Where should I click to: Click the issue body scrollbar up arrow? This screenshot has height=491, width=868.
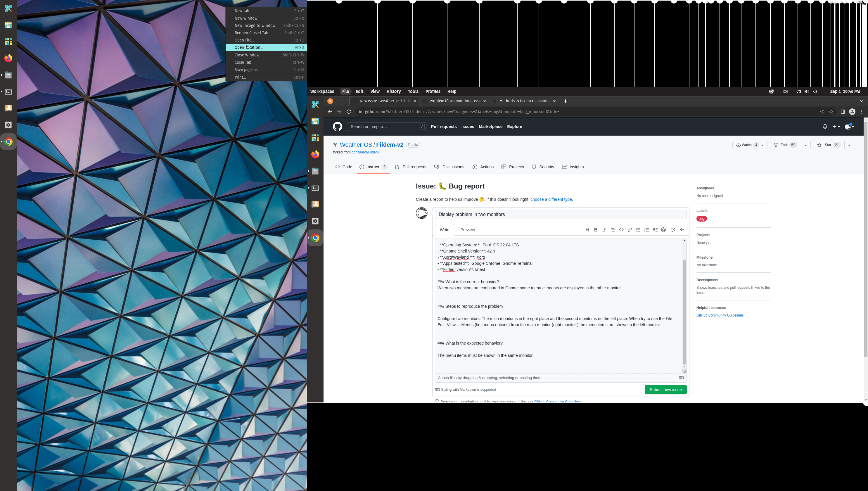click(684, 241)
